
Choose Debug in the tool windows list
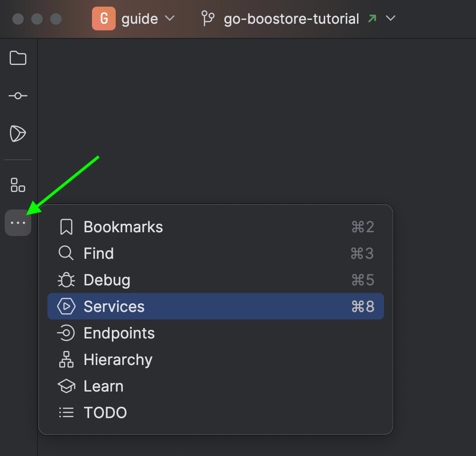(107, 280)
